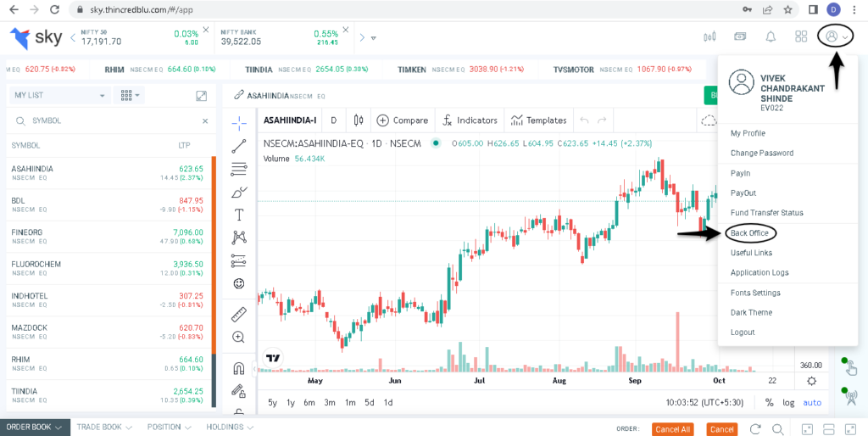Viewport: 868px width, 436px height.
Task: Open the Indicators dialog
Action: coord(471,120)
